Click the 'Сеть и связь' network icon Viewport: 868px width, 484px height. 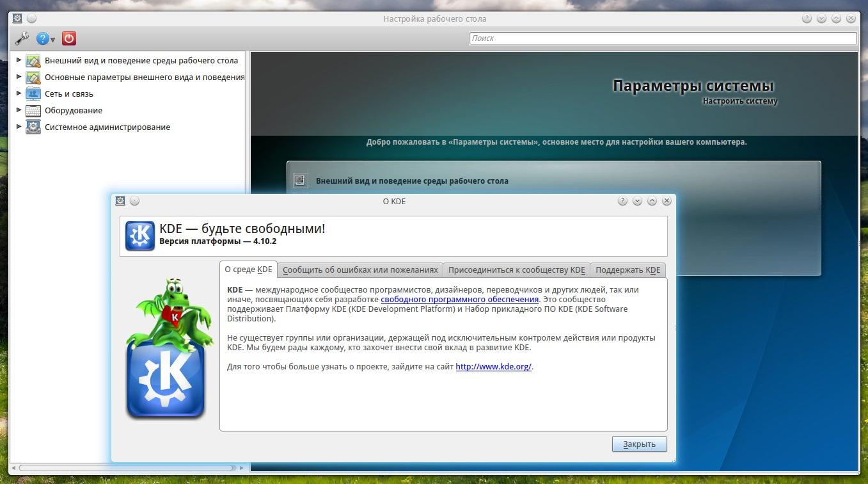[33, 94]
